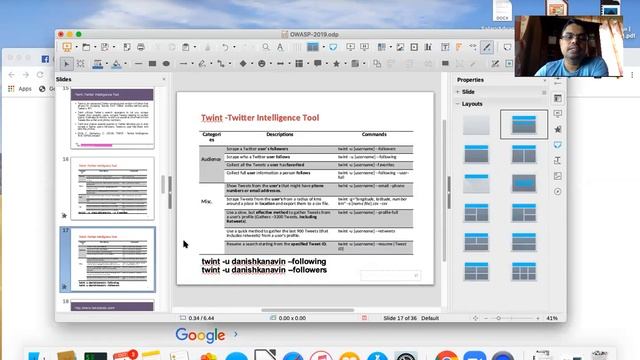Select the Insert Line tool
The height and width of the screenshot is (360, 640).
[x=138, y=64]
